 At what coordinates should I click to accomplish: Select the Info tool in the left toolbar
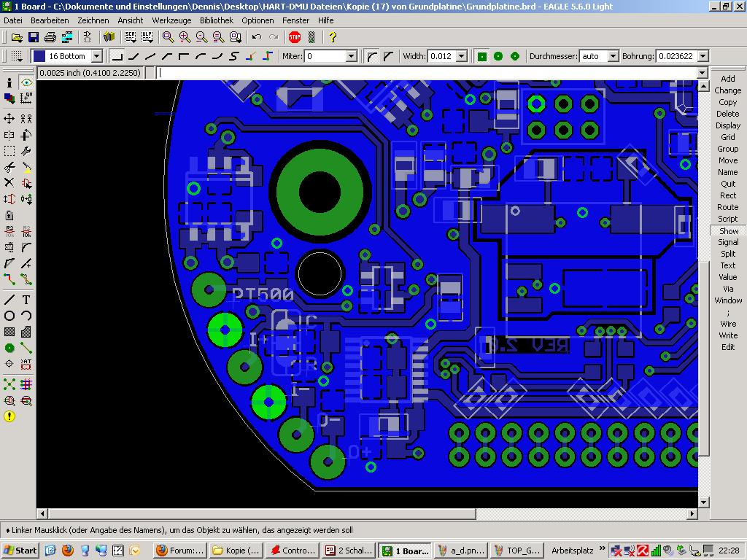pyautogui.click(x=9, y=83)
